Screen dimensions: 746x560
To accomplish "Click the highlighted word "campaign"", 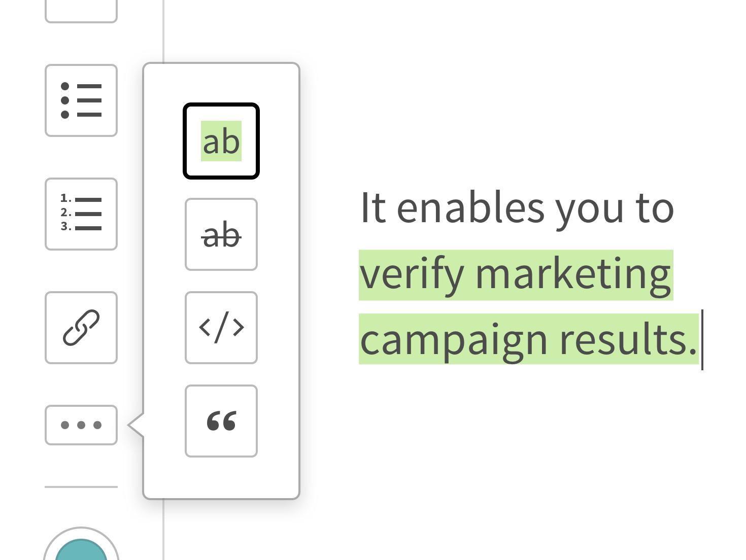I will [454, 339].
